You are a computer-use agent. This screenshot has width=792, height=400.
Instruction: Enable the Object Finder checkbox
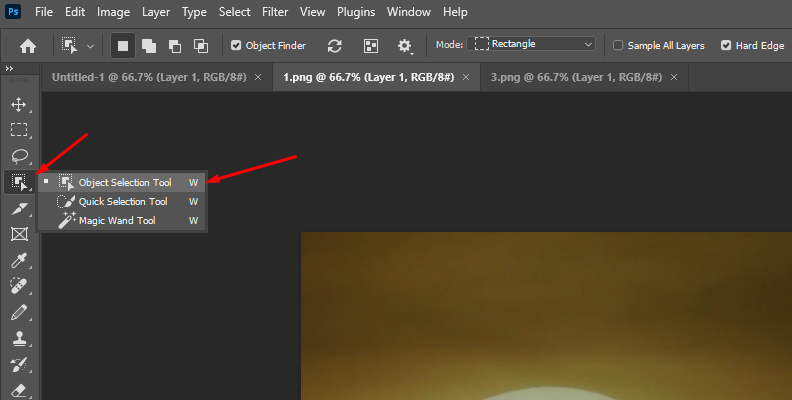(x=236, y=45)
